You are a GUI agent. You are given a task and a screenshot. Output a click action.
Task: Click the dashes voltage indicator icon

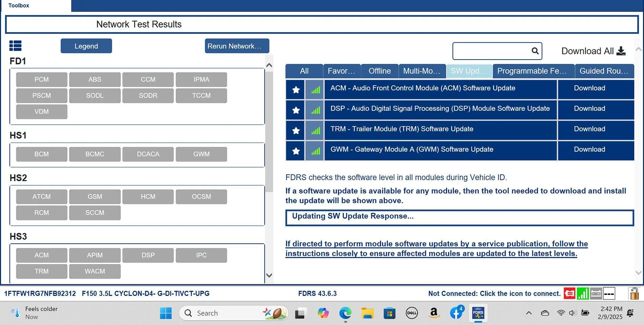tap(609, 294)
